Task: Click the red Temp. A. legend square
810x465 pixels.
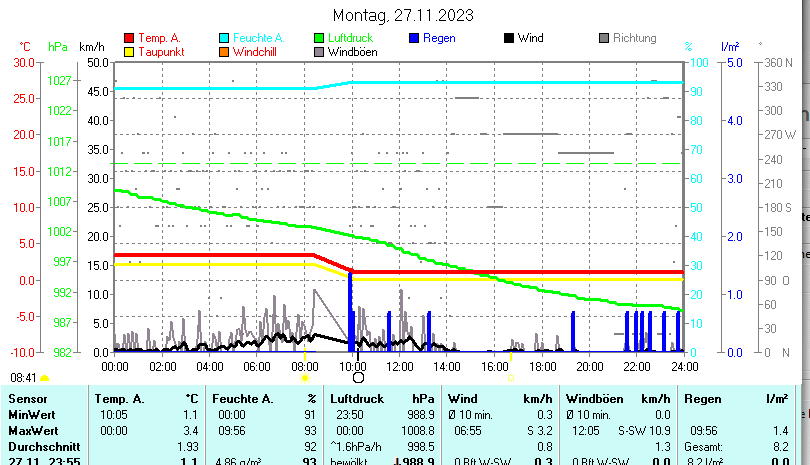Action: click(x=128, y=38)
